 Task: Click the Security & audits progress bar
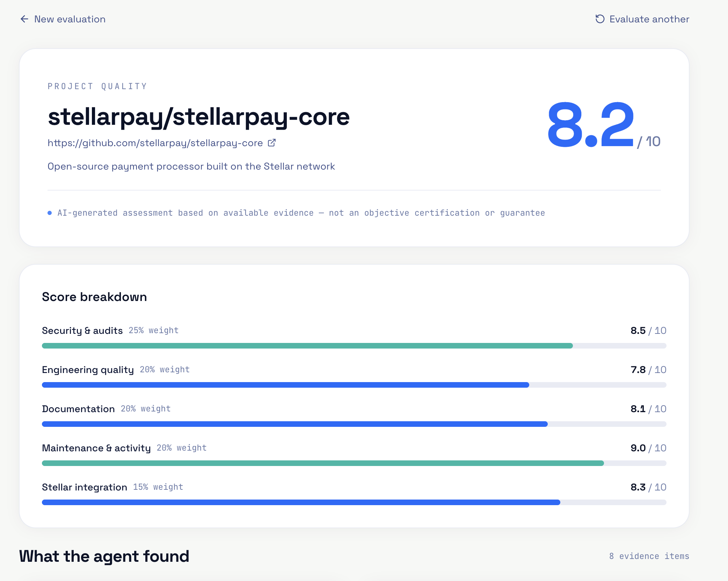click(x=354, y=346)
